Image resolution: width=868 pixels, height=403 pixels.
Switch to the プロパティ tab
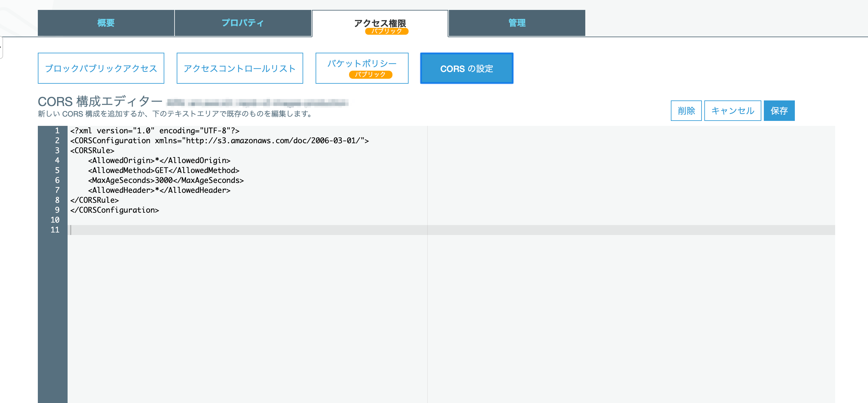243,23
